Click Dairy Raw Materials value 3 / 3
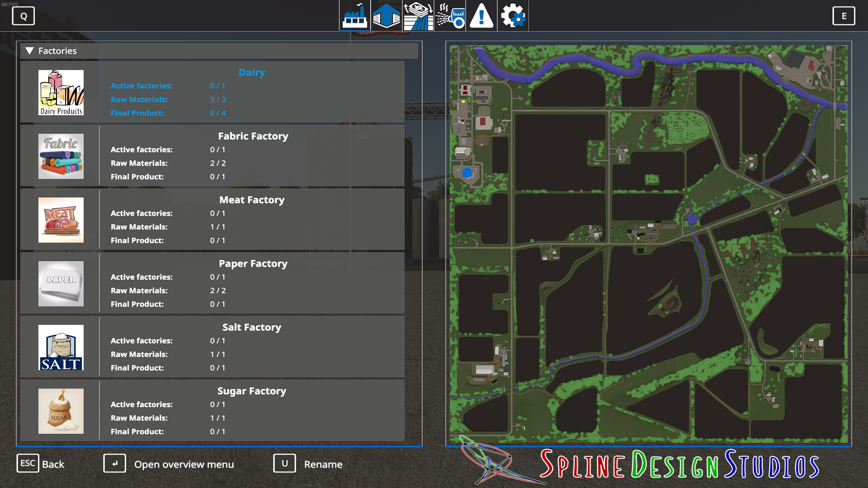The height and width of the screenshot is (488, 868). point(218,99)
